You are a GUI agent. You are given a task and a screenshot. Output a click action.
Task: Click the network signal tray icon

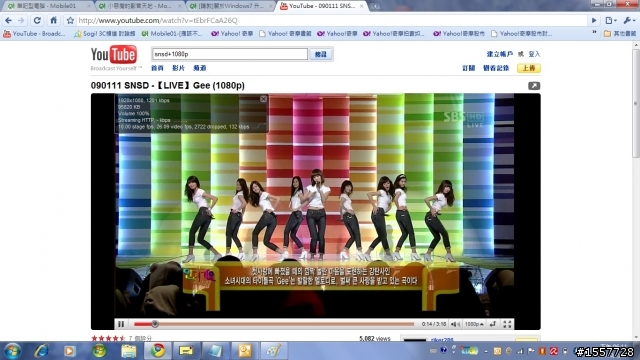[520, 351]
